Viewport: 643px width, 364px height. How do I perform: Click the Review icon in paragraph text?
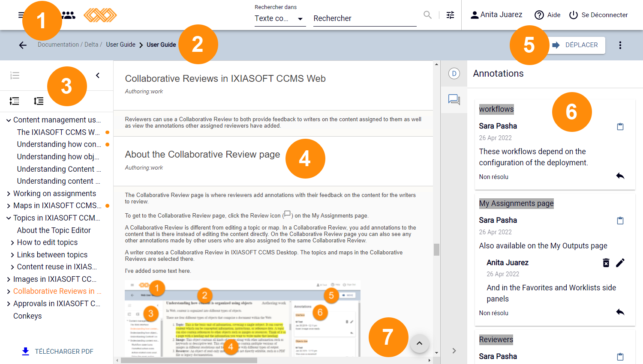[287, 215]
